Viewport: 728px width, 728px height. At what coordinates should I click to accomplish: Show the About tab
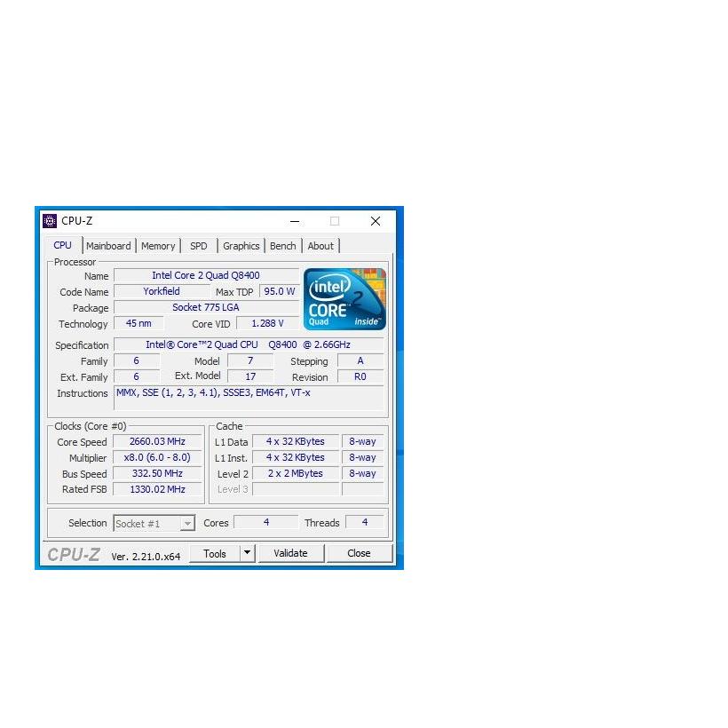[x=320, y=246]
